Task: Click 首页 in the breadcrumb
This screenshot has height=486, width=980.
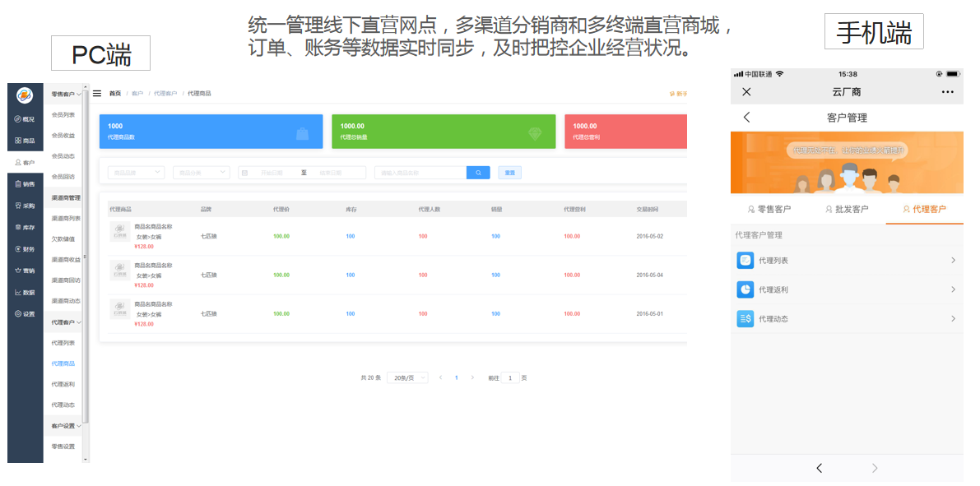Action: point(115,94)
